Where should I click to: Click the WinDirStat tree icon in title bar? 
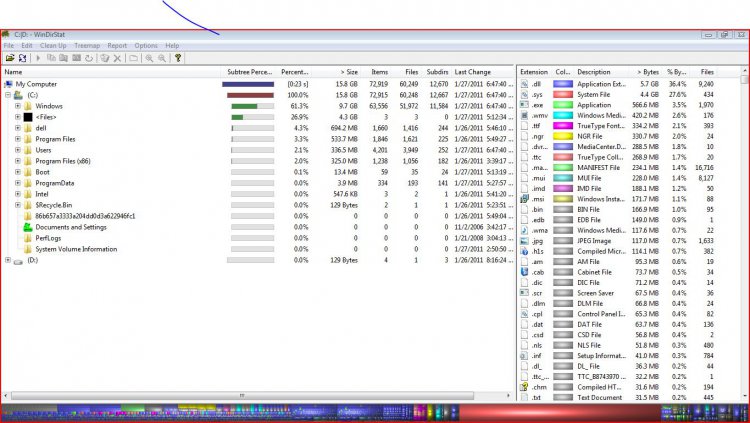[x=6, y=34]
